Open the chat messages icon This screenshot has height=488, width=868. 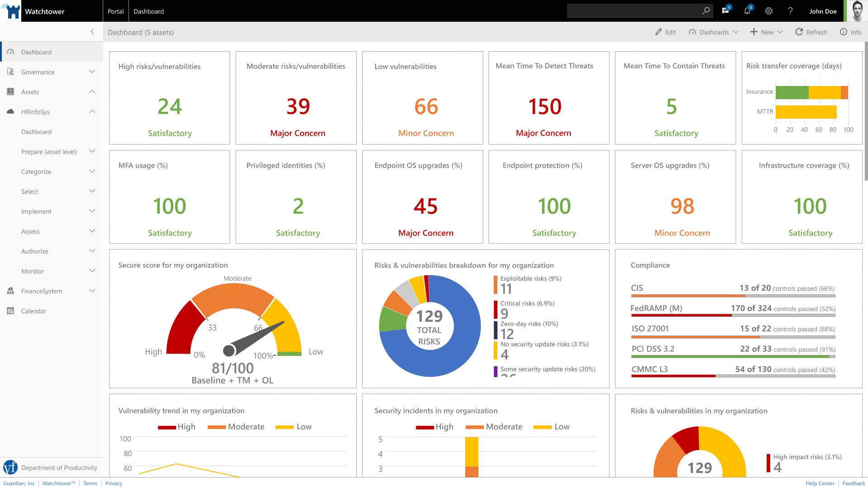[x=725, y=11]
